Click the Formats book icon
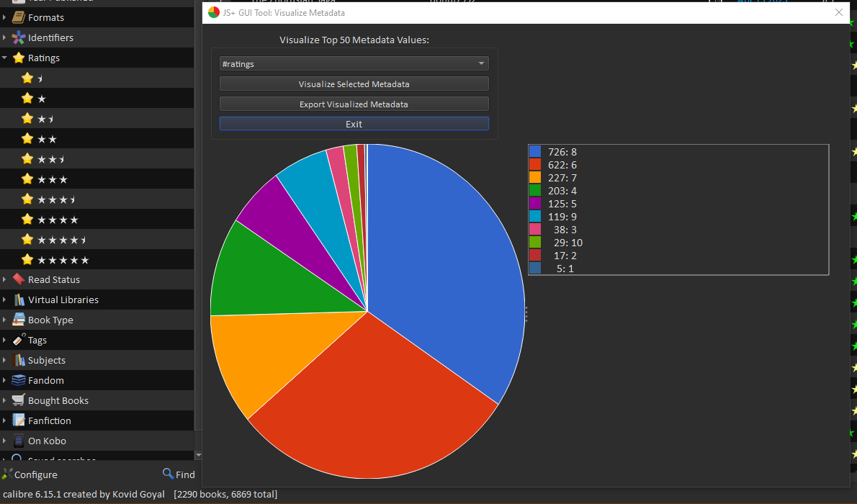 (19, 17)
